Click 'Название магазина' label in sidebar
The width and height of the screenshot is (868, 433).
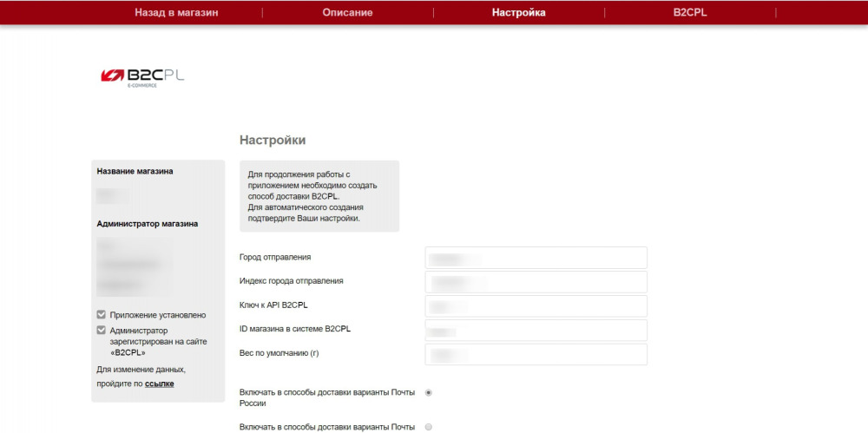[x=135, y=171]
